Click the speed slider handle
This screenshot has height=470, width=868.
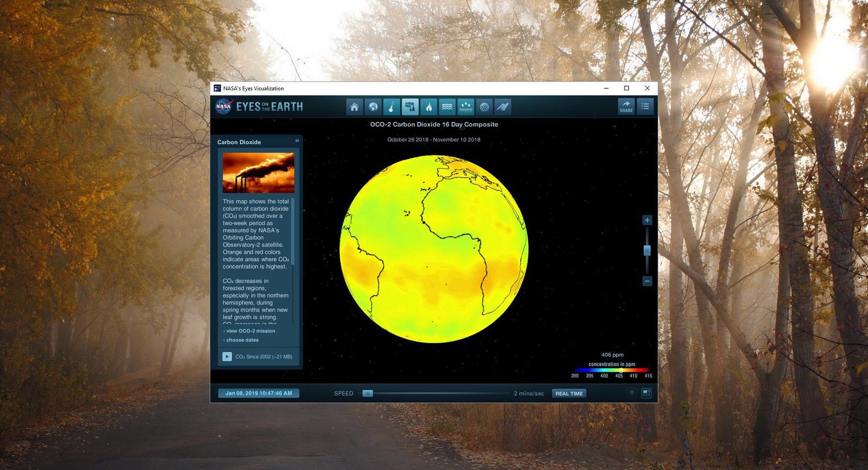click(x=368, y=393)
